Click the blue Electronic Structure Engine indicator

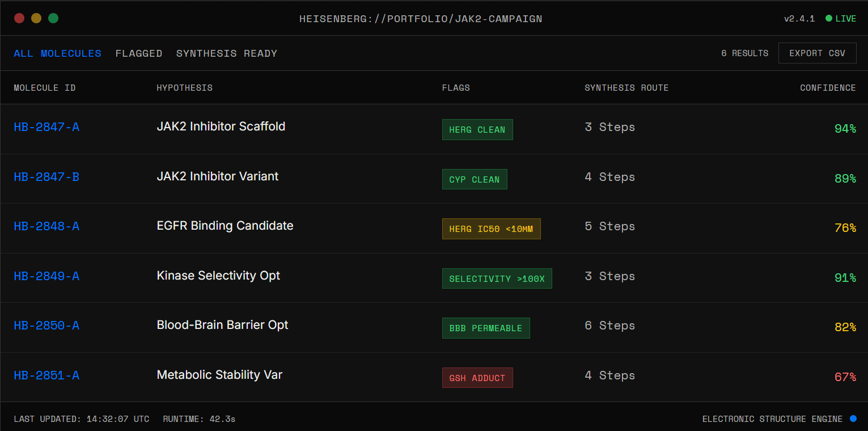tap(853, 419)
